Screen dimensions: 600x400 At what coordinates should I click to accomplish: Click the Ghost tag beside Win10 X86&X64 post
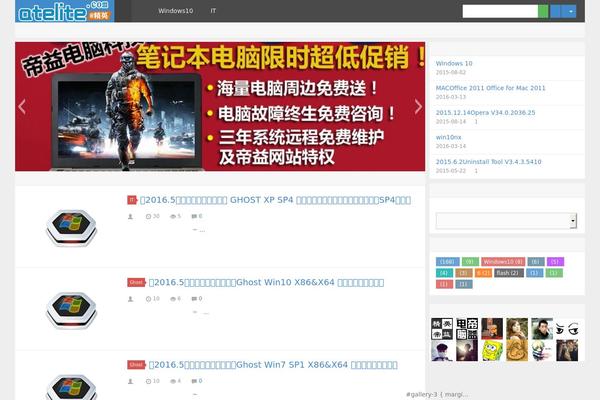136,282
